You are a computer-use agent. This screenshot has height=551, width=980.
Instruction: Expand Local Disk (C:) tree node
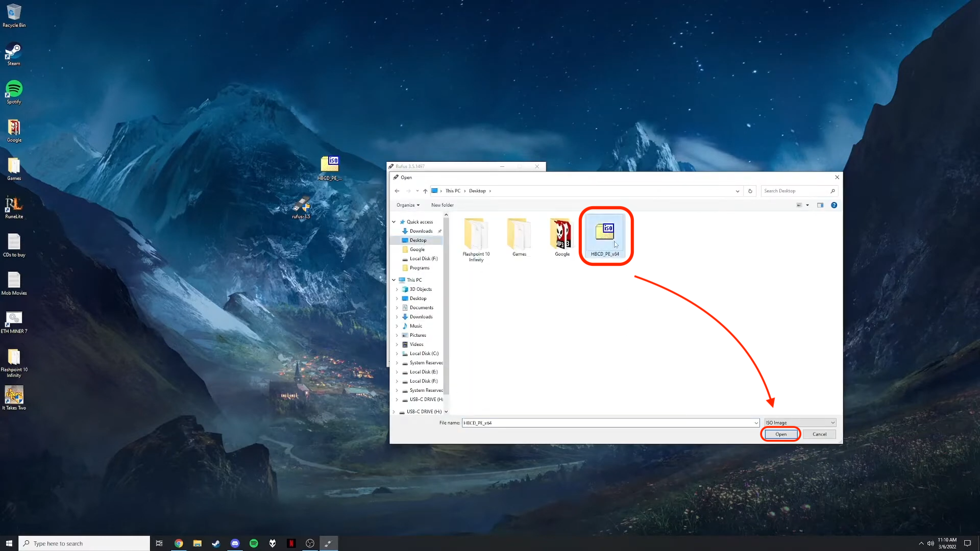point(397,354)
